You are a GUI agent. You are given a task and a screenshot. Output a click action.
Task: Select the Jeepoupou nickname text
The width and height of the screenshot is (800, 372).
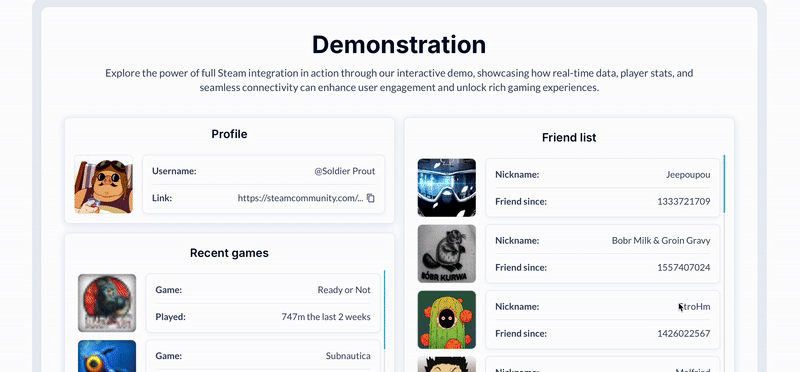click(x=688, y=175)
